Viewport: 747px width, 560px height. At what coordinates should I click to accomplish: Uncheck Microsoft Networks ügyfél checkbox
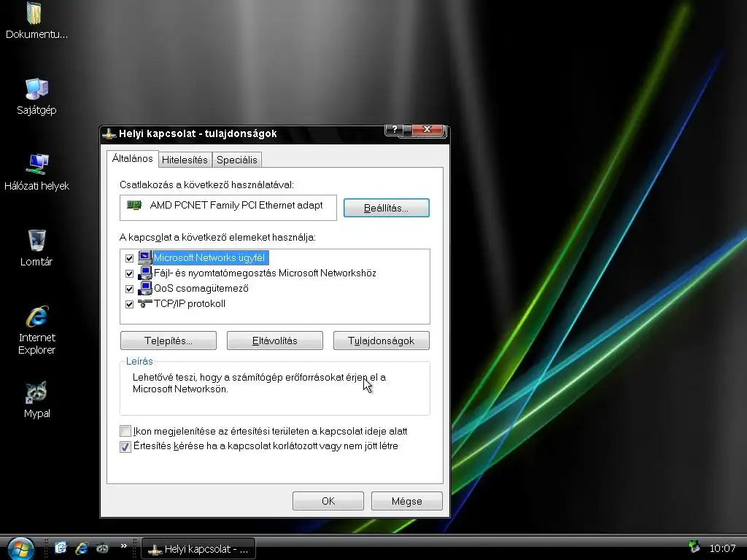(x=130, y=258)
